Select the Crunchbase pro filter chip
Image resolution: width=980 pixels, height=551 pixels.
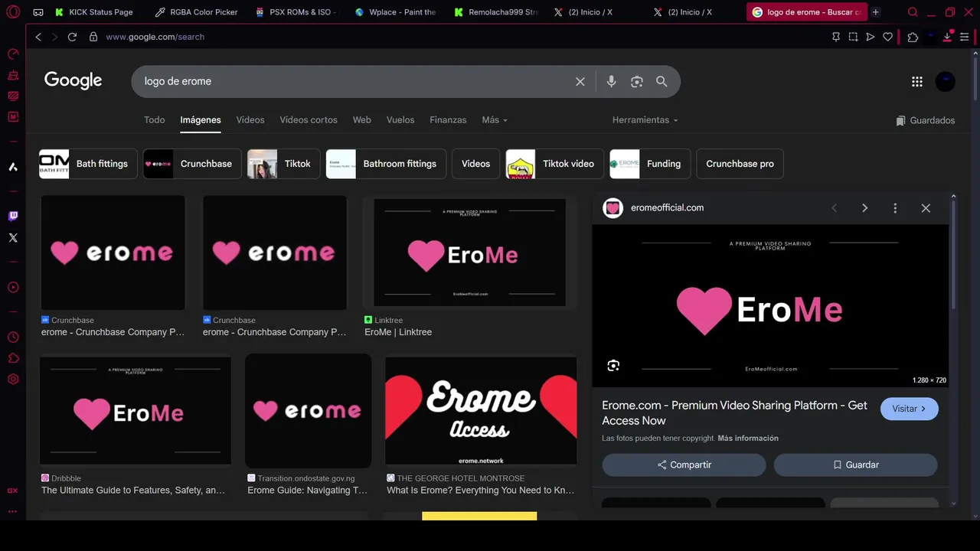tap(740, 164)
